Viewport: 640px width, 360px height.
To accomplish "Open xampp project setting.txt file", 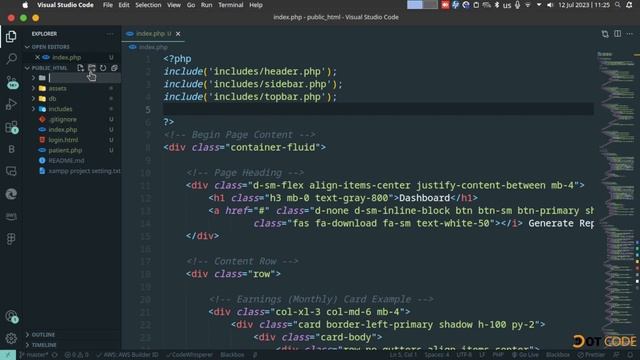I will (x=84, y=171).
